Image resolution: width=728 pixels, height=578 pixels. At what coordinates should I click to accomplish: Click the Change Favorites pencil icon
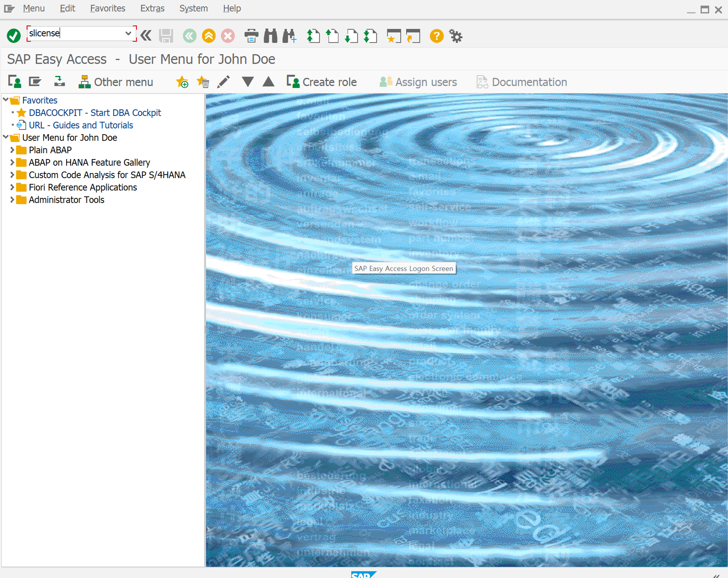223,82
